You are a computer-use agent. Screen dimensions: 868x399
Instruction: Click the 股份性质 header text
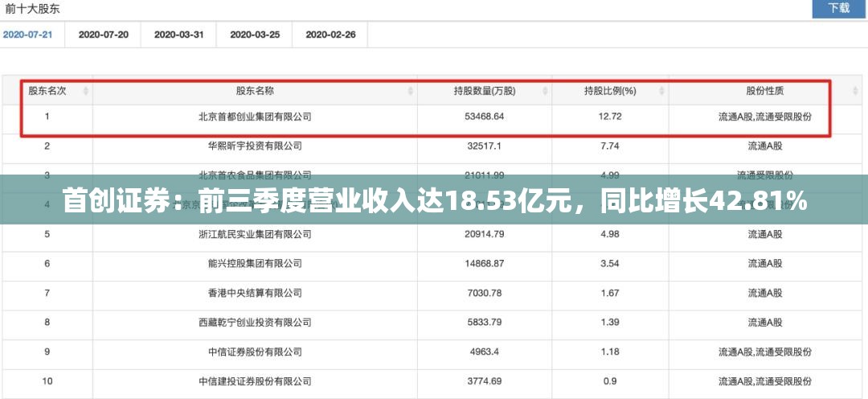click(765, 91)
